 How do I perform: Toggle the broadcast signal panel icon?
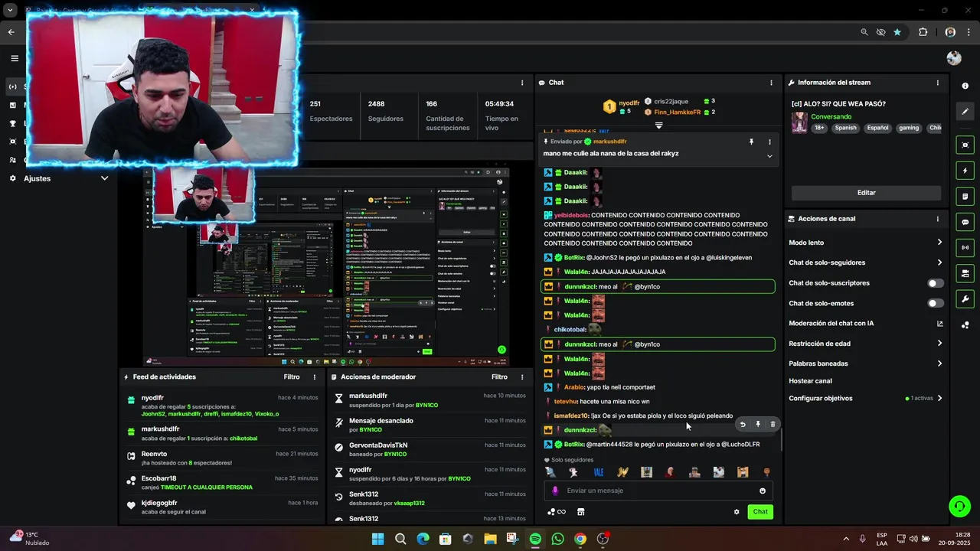(965, 247)
